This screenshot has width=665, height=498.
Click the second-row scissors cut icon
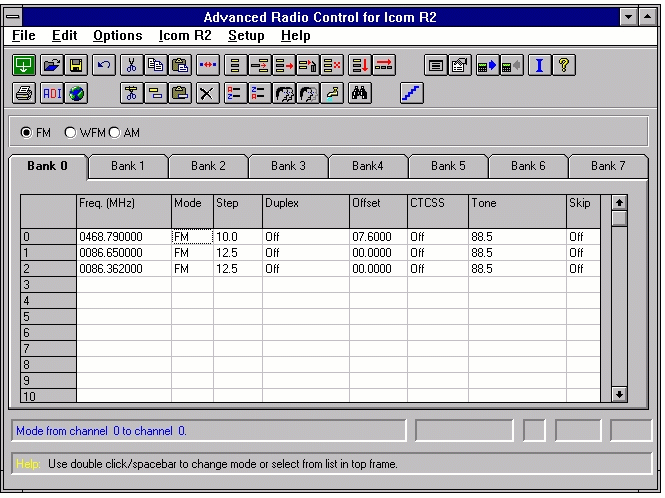coord(132,93)
